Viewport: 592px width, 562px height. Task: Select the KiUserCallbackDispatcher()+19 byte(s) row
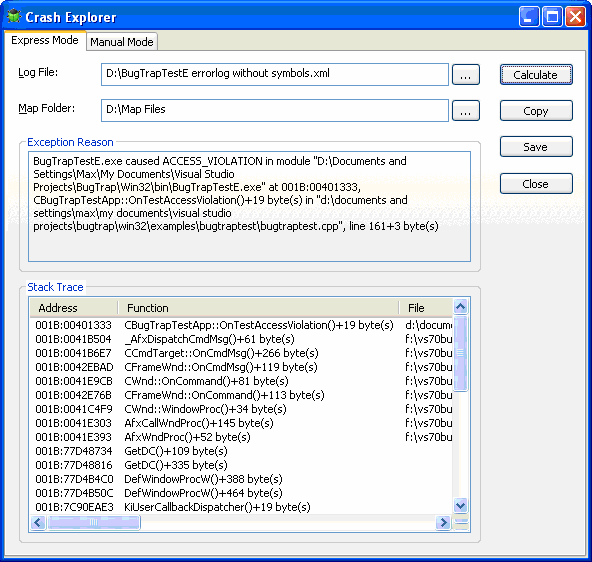(x=241, y=507)
